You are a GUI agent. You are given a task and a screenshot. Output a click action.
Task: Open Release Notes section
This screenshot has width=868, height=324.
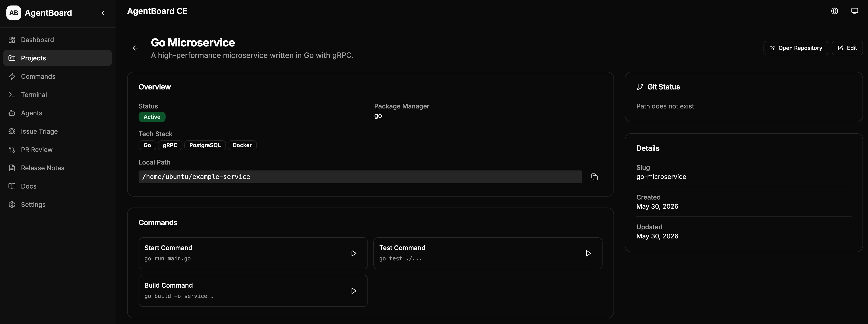(57, 168)
